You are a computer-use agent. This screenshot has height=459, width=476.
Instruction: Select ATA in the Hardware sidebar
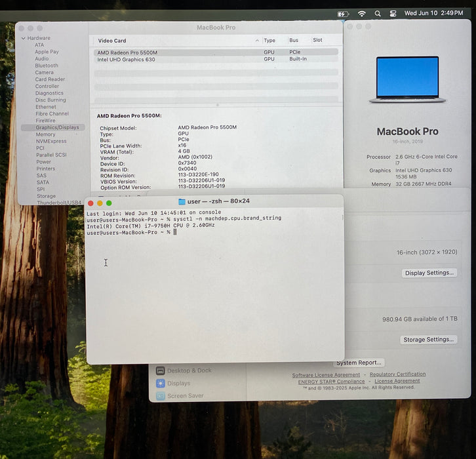(x=39, y=45)
